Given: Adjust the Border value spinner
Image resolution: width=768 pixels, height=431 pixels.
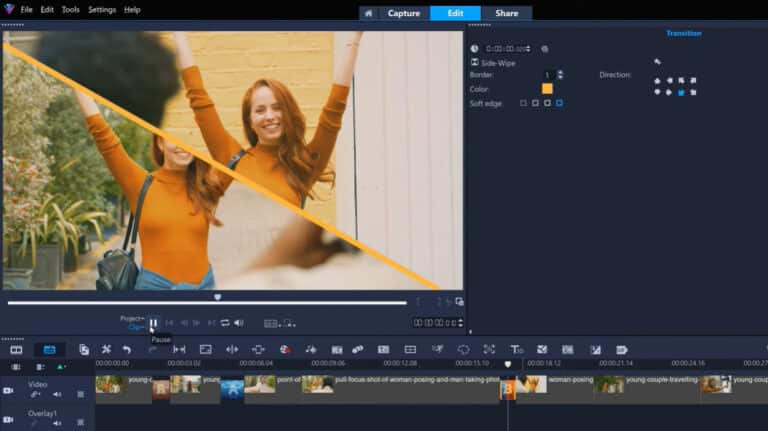Looking at the screenshot, I should click(560, 75).
